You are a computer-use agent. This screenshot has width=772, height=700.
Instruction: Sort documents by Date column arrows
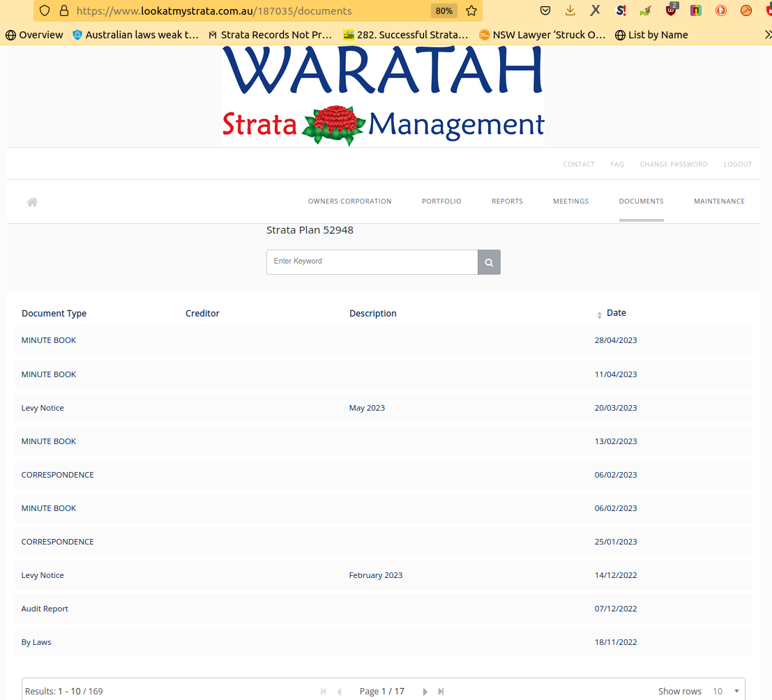coord(599,315)
